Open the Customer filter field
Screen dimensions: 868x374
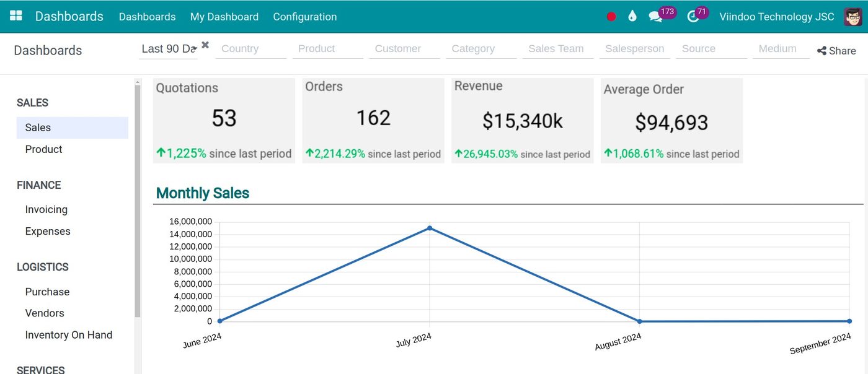click(405, 49)
